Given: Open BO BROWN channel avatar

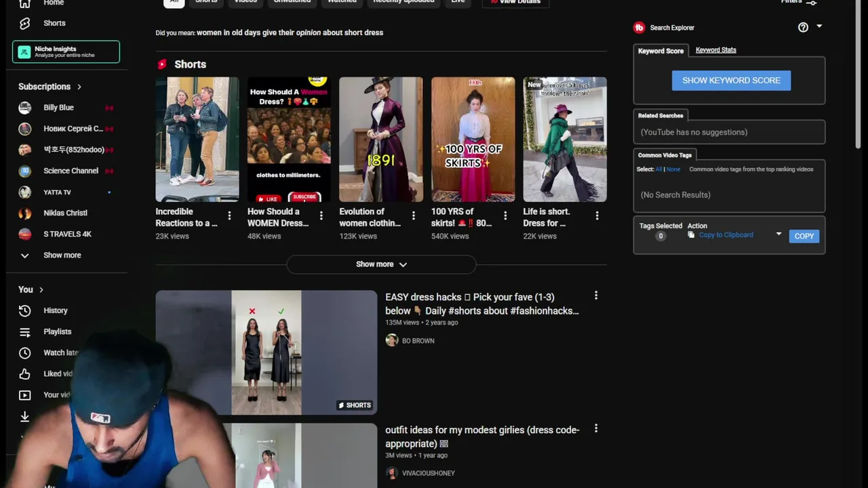Looking at the screenshot, I should 391,340.
